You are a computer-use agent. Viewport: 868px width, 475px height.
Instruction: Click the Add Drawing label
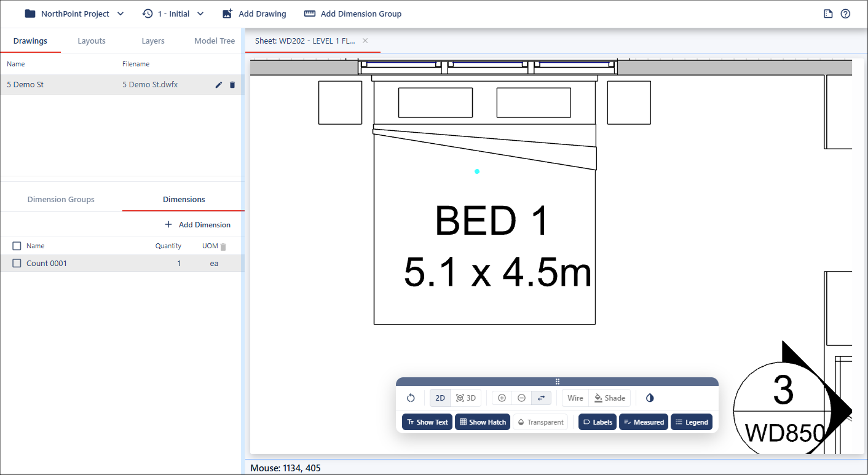point(262,14)
